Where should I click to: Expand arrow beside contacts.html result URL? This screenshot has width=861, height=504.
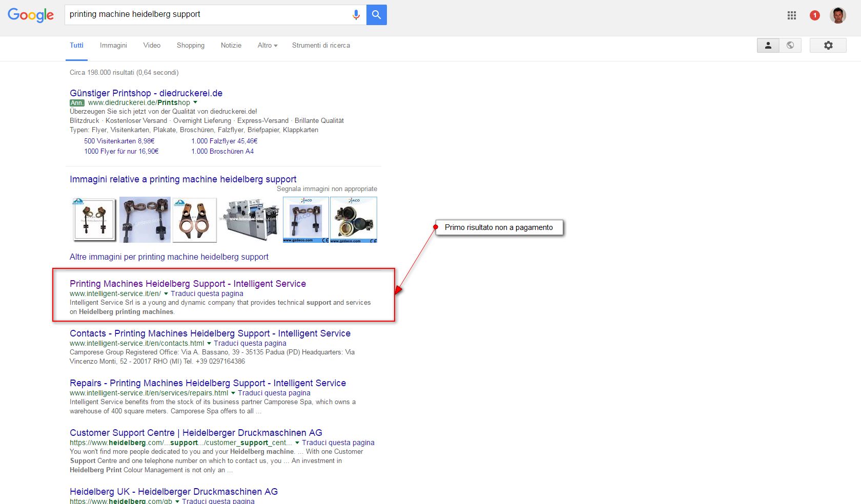point(209,344)
